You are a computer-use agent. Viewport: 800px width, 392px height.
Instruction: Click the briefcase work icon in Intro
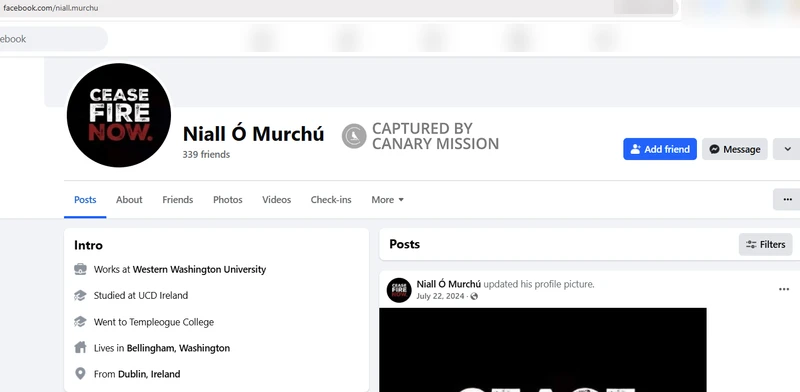(80, 269)
